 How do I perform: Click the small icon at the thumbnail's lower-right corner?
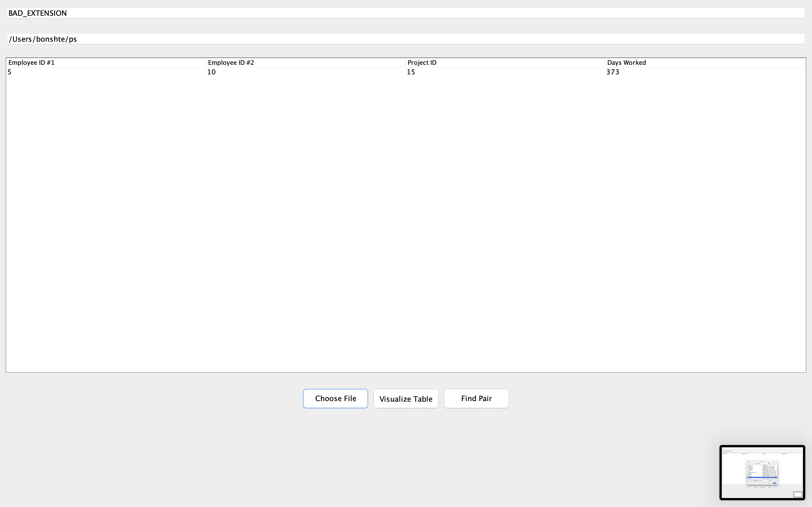pyautogui.click(x=797, y=494)
